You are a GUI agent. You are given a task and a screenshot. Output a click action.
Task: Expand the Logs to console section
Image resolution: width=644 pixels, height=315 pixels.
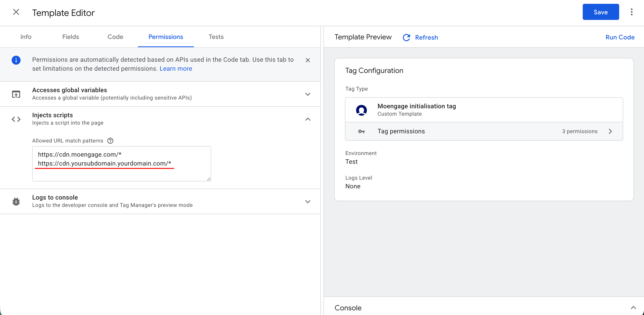(308, 202)
